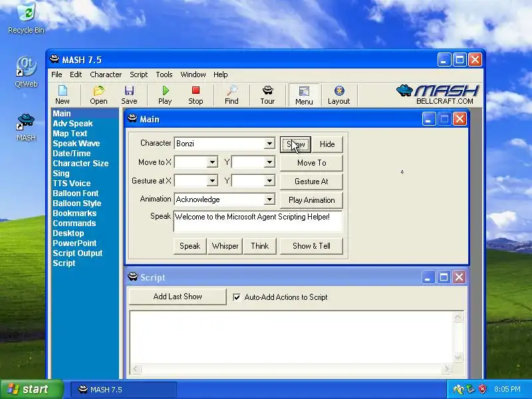Select Sing in the sidebar
Viewport: 532px width, 399px height.
61,174
